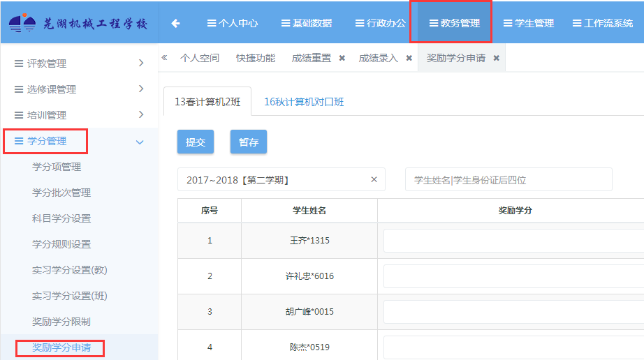Screen dimensions: 644x360
Task: Click the back arrow icon in header
Action: pos(175,23)
